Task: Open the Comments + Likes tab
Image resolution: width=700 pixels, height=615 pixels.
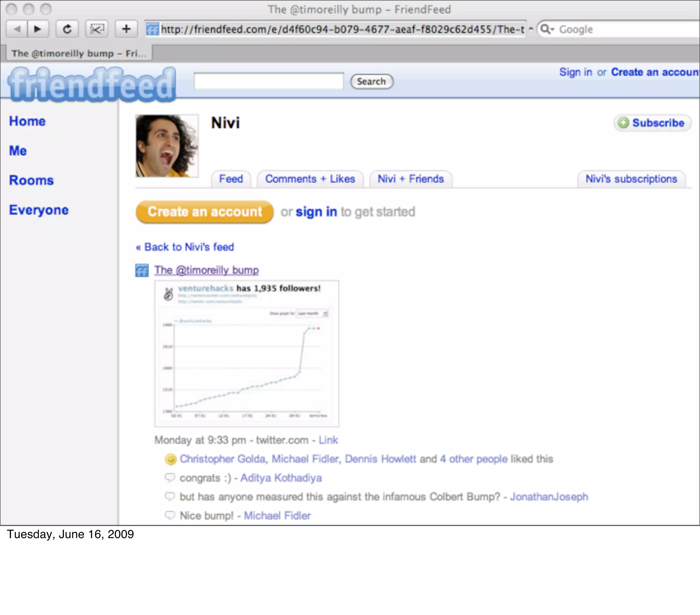Action: tap(310, 179)
